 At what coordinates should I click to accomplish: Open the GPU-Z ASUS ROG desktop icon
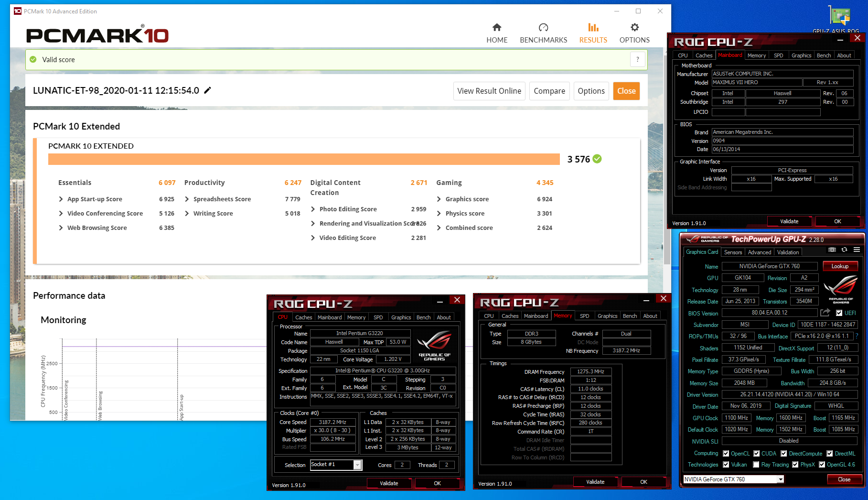(839, 19)
